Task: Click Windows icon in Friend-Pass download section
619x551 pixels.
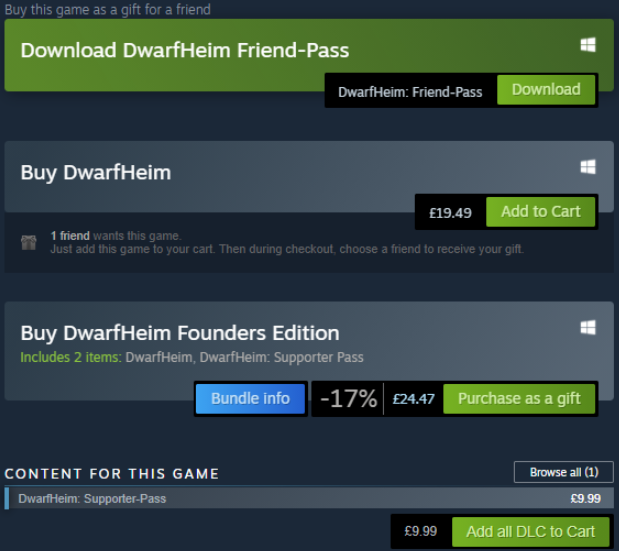Action: (x=588, y=45)
